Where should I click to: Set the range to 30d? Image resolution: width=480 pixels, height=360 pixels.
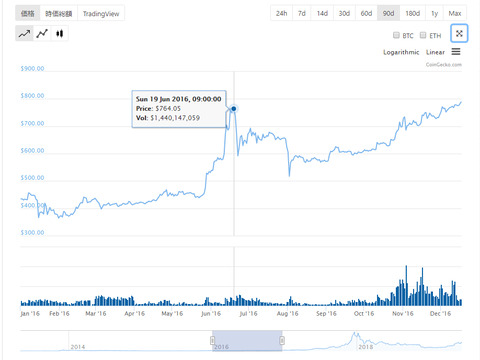click(x=344, y=13)
